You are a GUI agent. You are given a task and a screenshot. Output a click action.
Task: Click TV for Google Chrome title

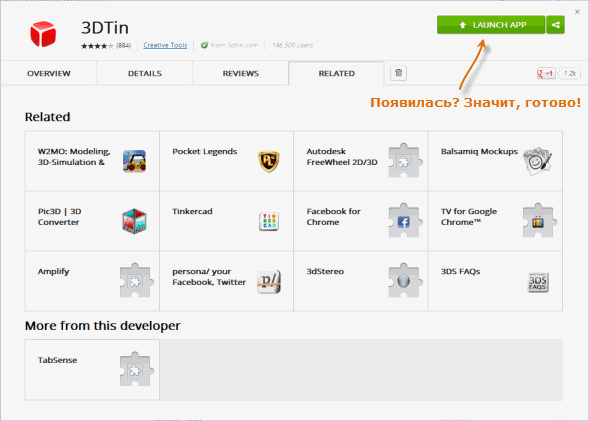469,217
